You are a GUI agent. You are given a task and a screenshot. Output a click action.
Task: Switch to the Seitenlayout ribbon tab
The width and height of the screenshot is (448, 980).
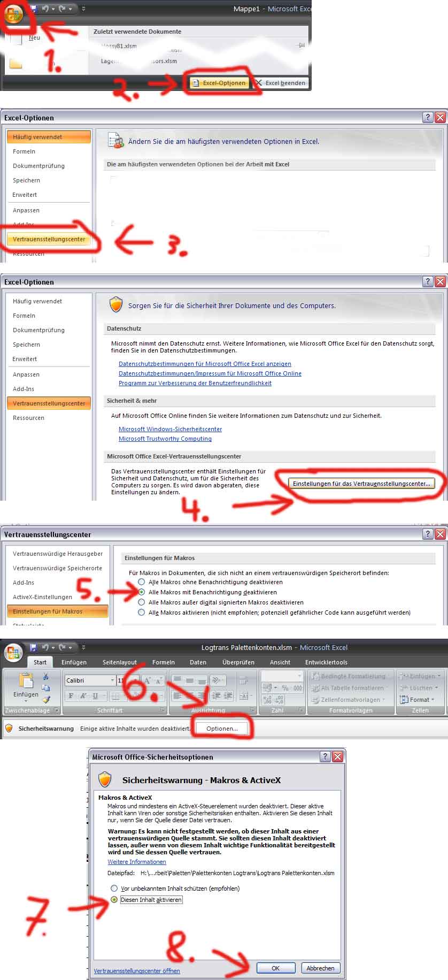120,662
